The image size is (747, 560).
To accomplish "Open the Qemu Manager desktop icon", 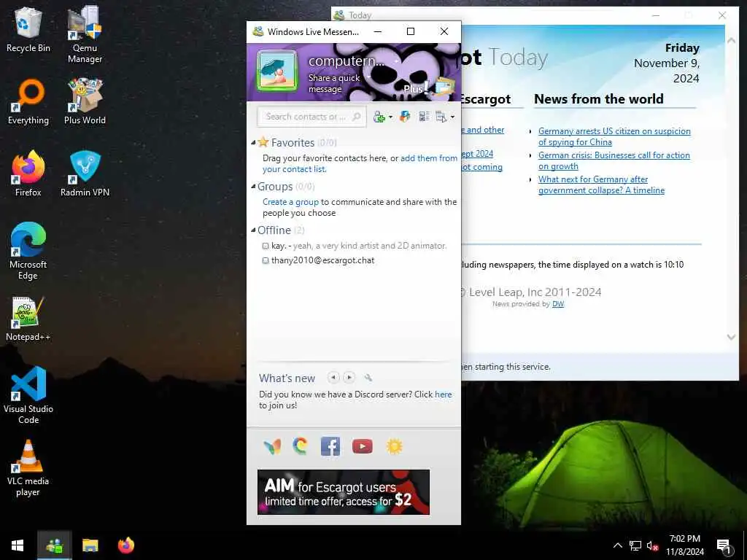I will point(85,34).
